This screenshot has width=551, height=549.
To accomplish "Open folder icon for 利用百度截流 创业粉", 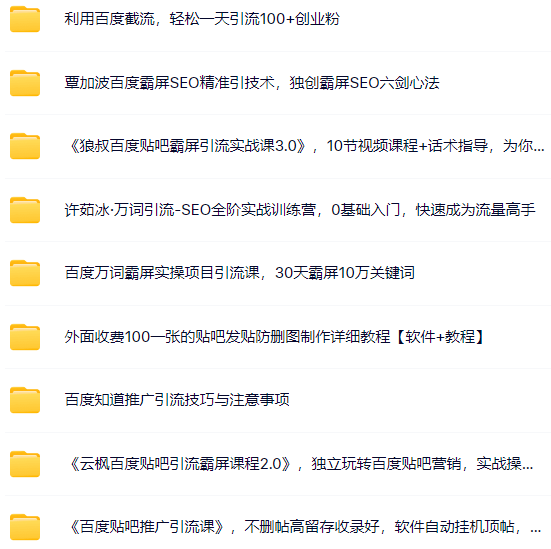I will pyautogui.click(x=25, y=19).
